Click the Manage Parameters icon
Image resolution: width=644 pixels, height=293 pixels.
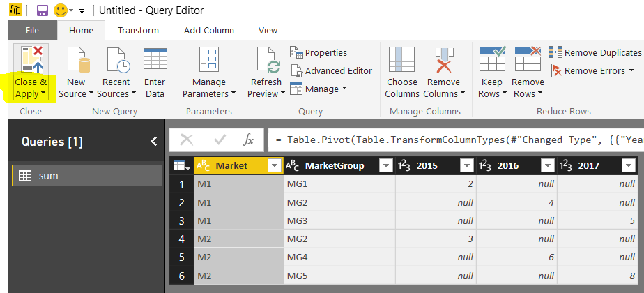pyautogui.click(x=209, y=60)
